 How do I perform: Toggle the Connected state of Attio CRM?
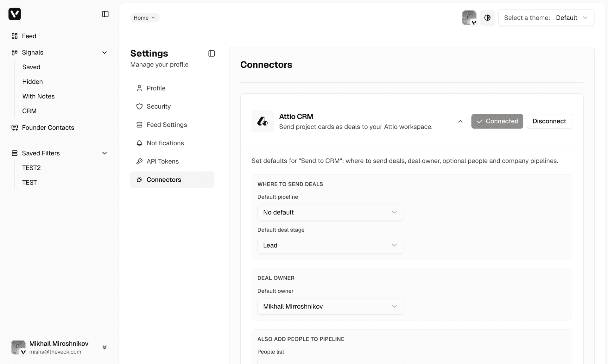497,121
